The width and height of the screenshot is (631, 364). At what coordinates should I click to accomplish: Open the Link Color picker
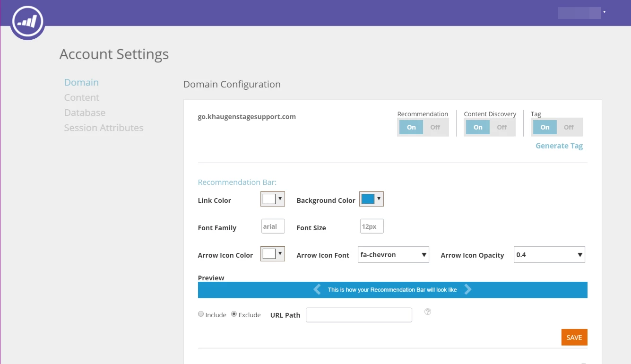click(273, 199)
